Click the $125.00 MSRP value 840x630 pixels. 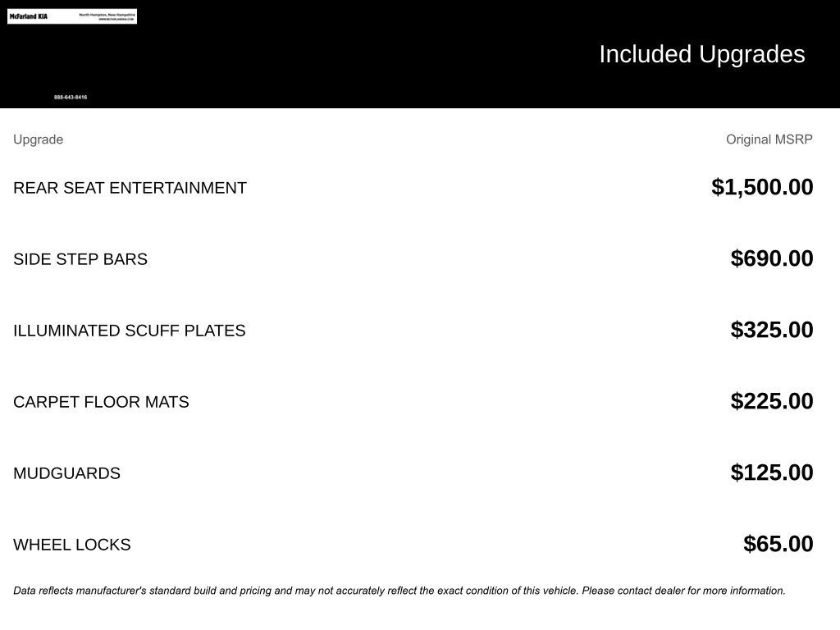(x=772, y=472)
